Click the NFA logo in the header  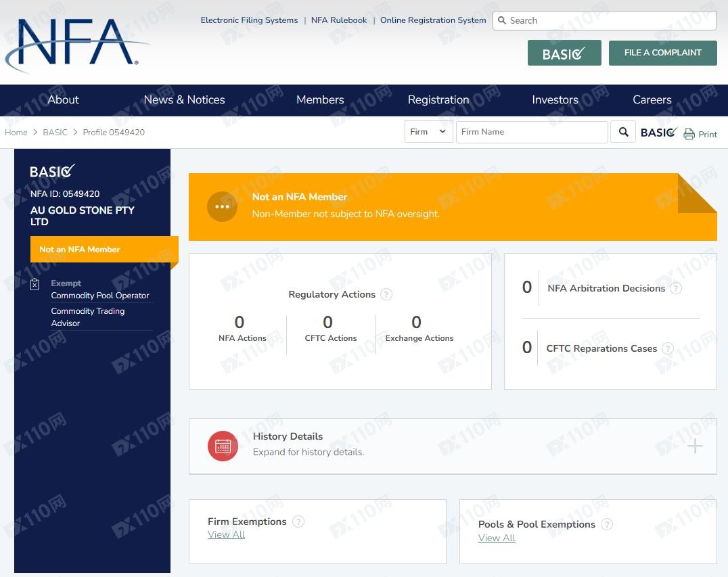tap(76, 43)
